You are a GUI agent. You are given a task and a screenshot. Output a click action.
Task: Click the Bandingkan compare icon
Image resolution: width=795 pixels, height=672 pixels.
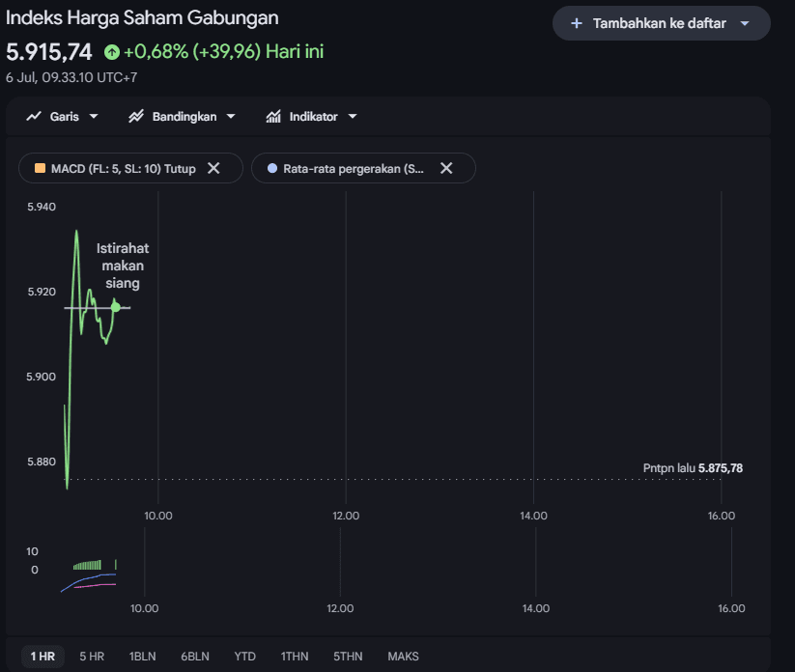tap(136, 117)
